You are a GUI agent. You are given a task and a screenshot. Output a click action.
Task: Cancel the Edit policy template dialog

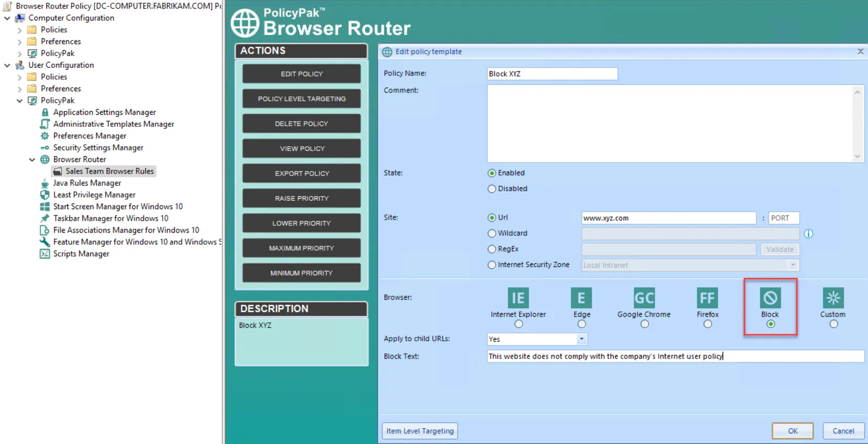pyautogui.click(x=843, y=431)
